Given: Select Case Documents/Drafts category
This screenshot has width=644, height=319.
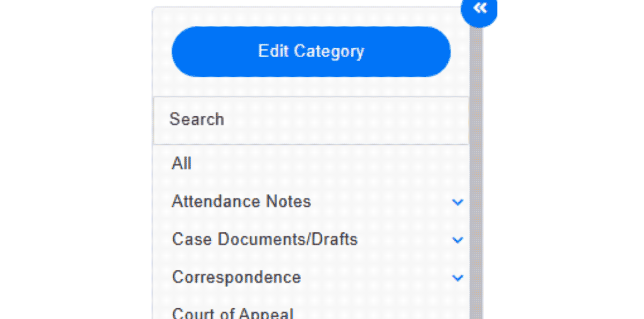Looking at the screenshot, I should (265, 240).
